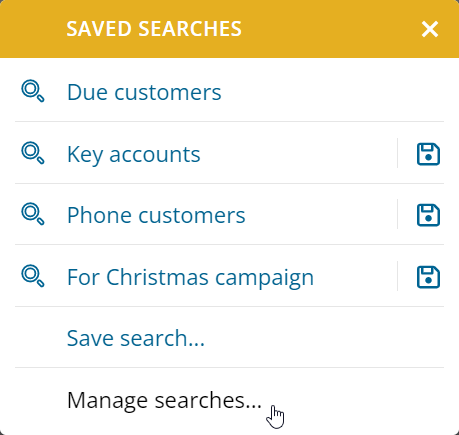The image size is (459, 435).
Task: Close the Saved Searches panel
Action: [x=430, y=29]
